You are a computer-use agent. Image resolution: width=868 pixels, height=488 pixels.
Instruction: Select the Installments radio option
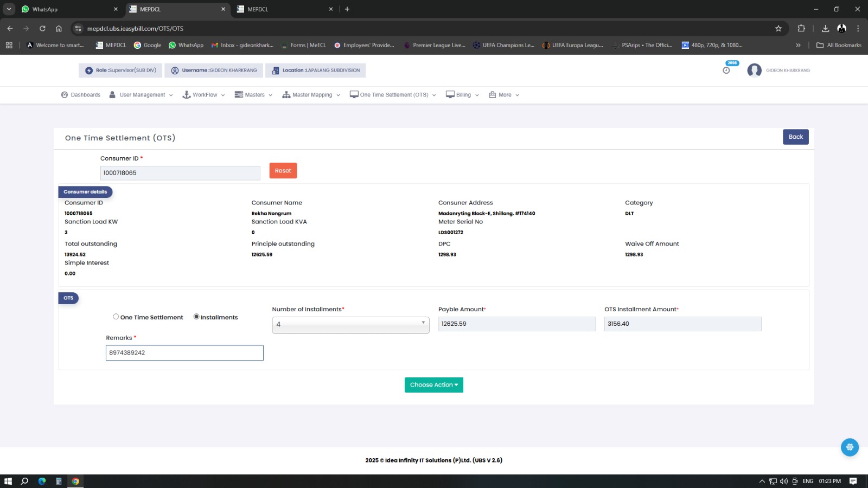coord(196,317)
